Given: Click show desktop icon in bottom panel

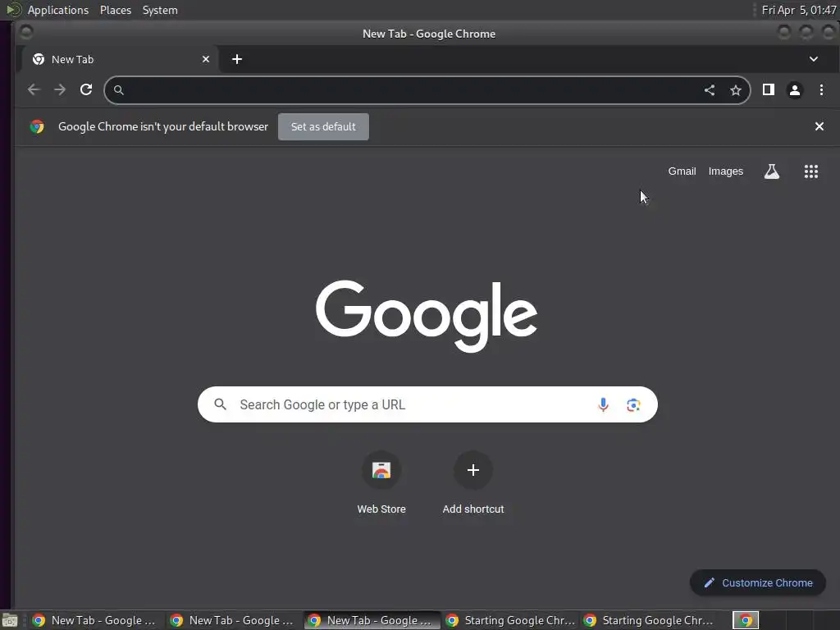Looking at the screenshot, I should point(10,621).
